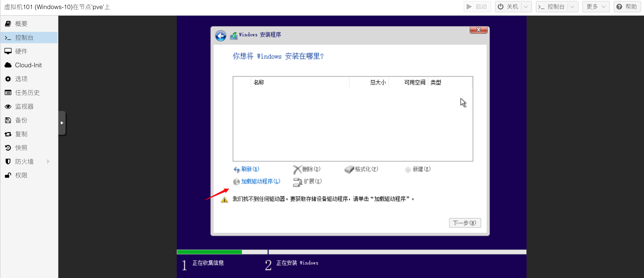Click the Windows setup icon in title bar
This screenshot has height=278, width=644.
pyautogui.click(x=234, y=36)
